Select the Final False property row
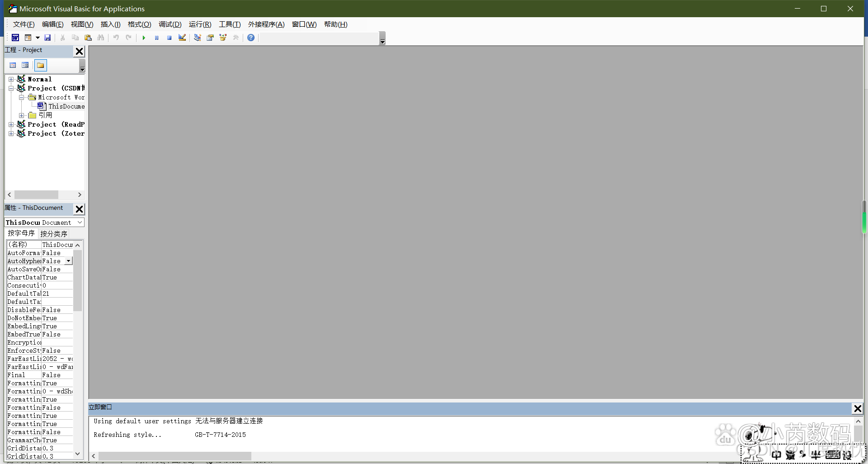The height and width of the screenshot is (464, 868). [40, 375]
